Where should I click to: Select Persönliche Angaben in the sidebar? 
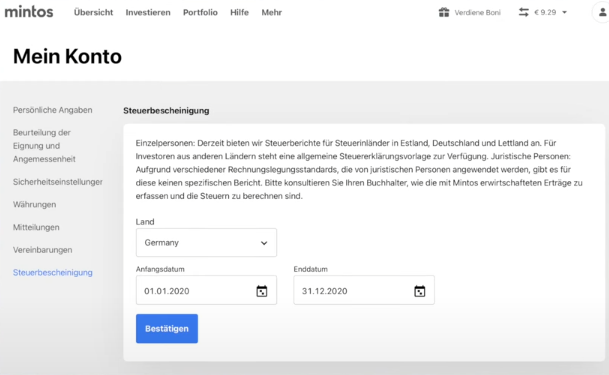52,110
